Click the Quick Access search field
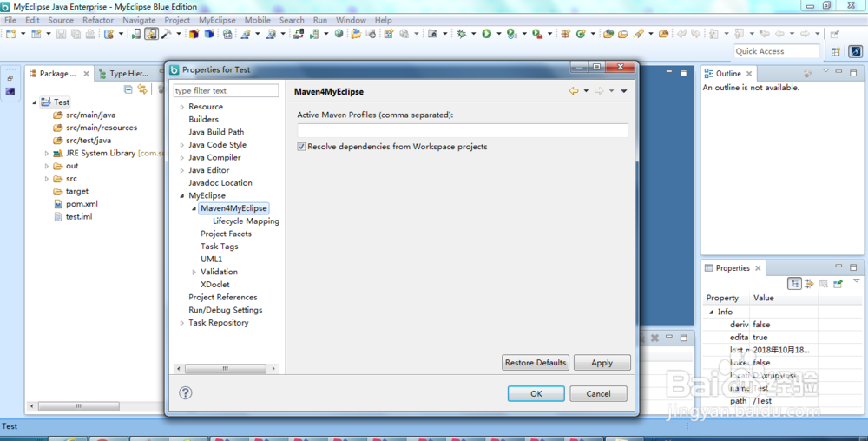Viewport: 868px width, 441px height. click(x=776, y=51)
